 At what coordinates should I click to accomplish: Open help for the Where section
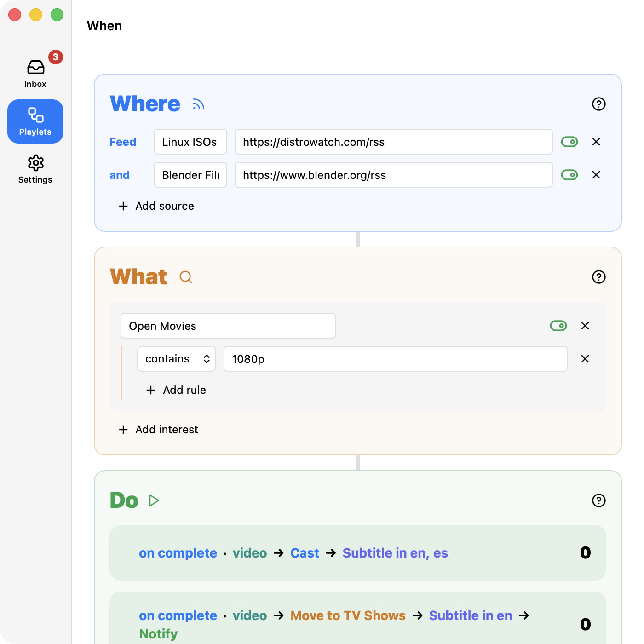(x=598, y=104)
